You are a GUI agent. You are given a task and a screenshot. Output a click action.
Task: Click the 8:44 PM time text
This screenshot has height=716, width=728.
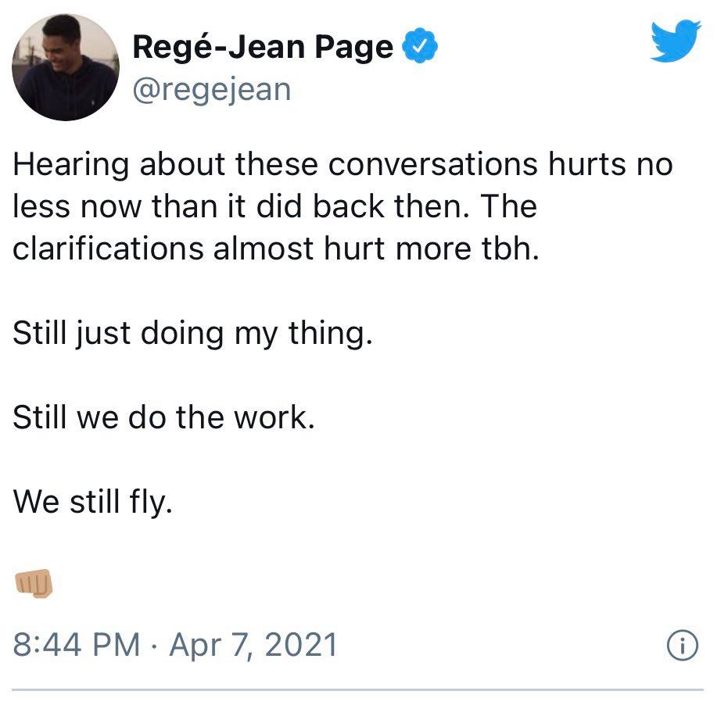77,645
